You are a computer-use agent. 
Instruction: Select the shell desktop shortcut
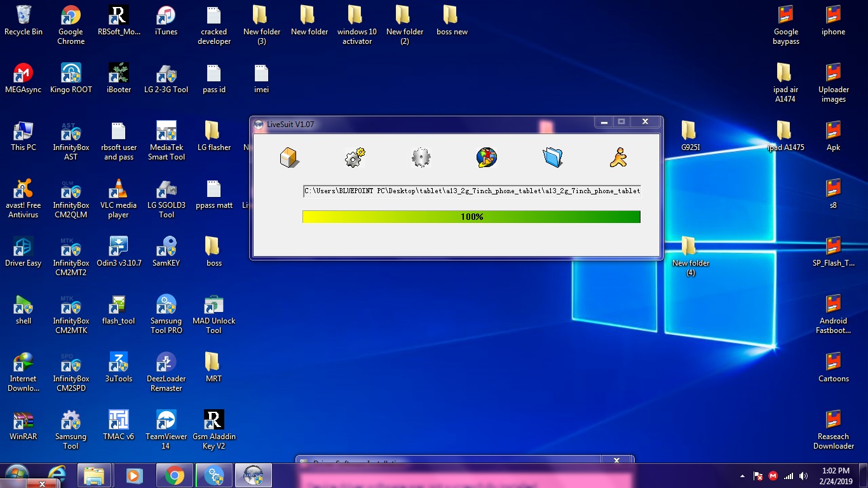(24, 310)
